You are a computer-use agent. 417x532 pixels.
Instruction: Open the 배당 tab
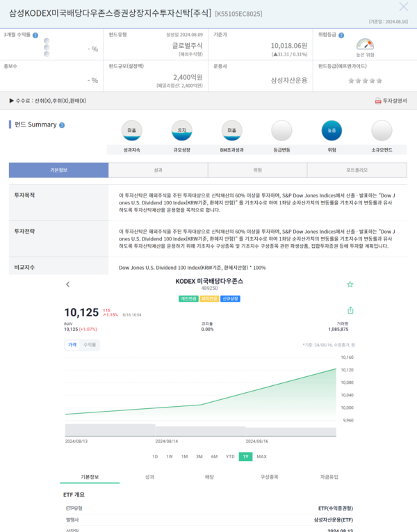[209, 477]
